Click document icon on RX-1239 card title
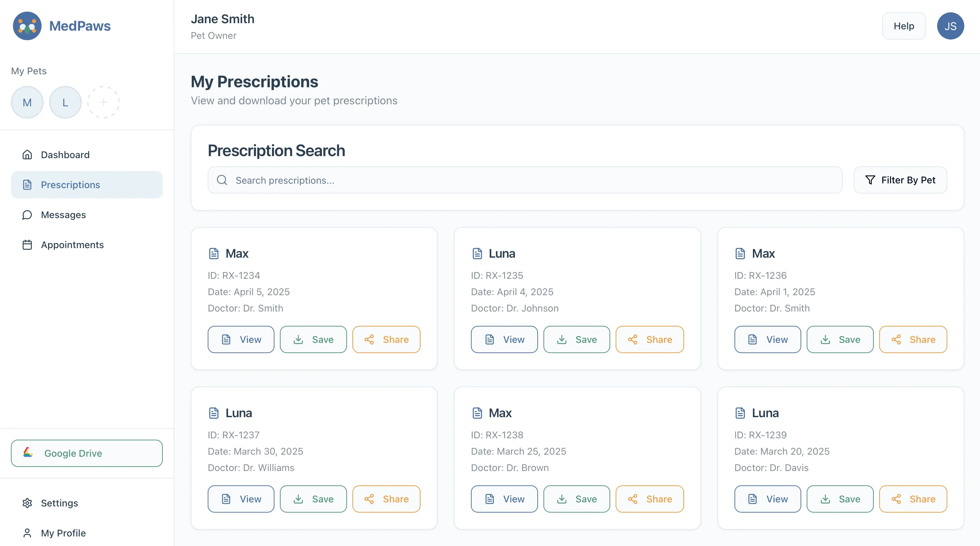This screenshot has height=546, width=980. [x=740, y=413]
